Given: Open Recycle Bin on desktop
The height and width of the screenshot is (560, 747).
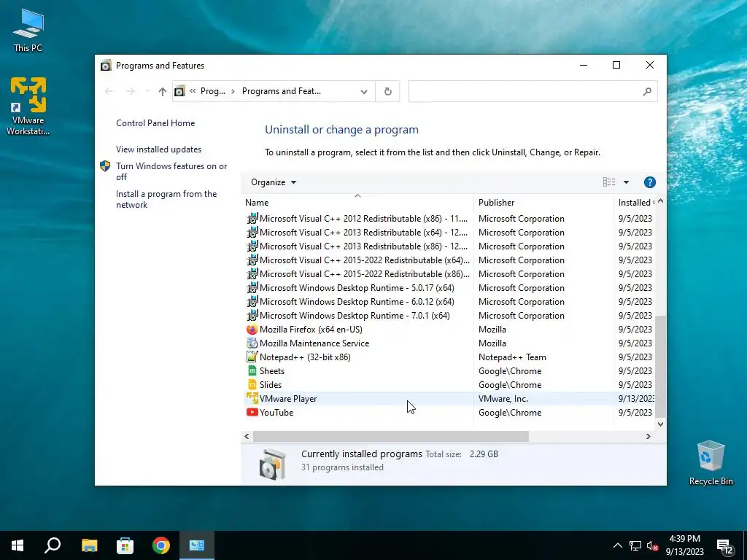Looking at the screenshot, I should point(711,463).
